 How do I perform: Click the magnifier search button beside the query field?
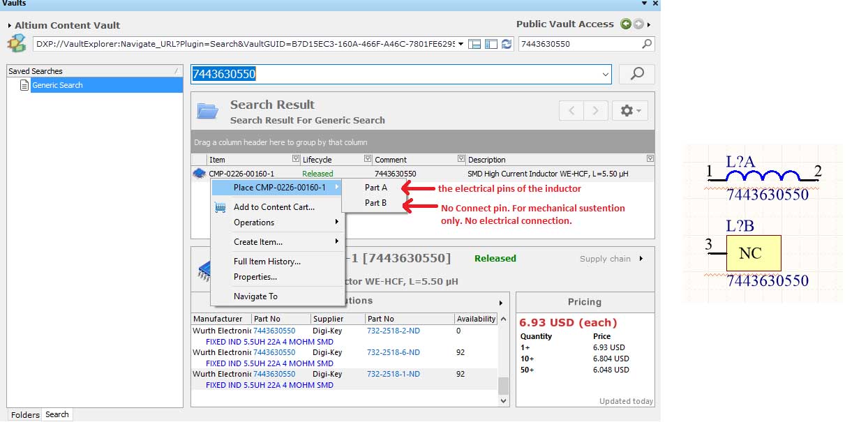(x=636, y=74)
